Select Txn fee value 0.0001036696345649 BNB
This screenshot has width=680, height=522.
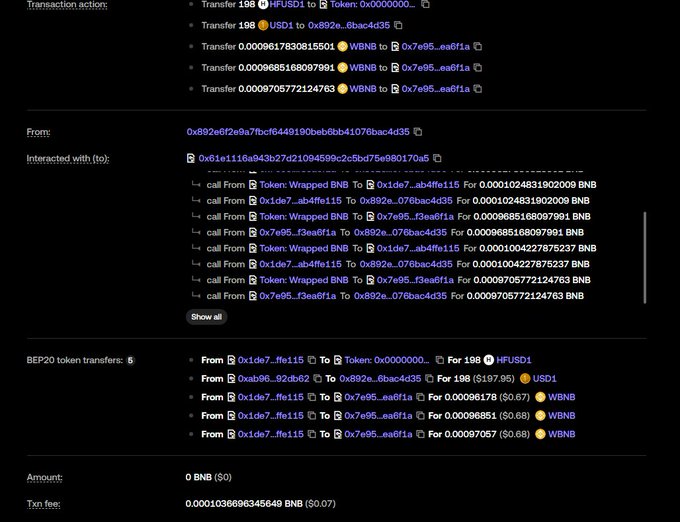point(244,503)
